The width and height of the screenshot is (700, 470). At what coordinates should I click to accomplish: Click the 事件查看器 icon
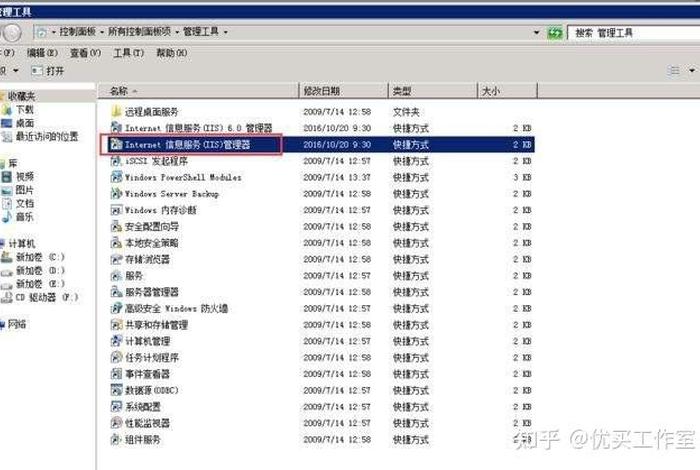coord(116,374)
